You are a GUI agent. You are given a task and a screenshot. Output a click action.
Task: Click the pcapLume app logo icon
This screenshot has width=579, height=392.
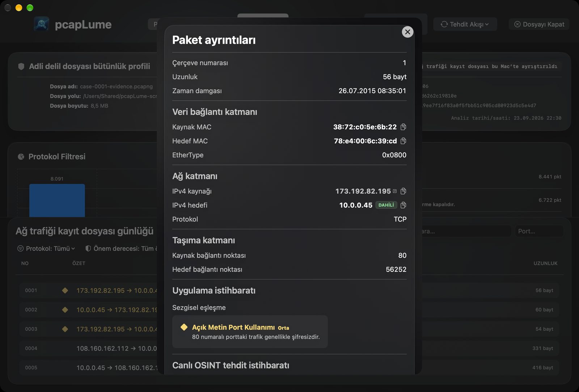click(x=42, y=24)
